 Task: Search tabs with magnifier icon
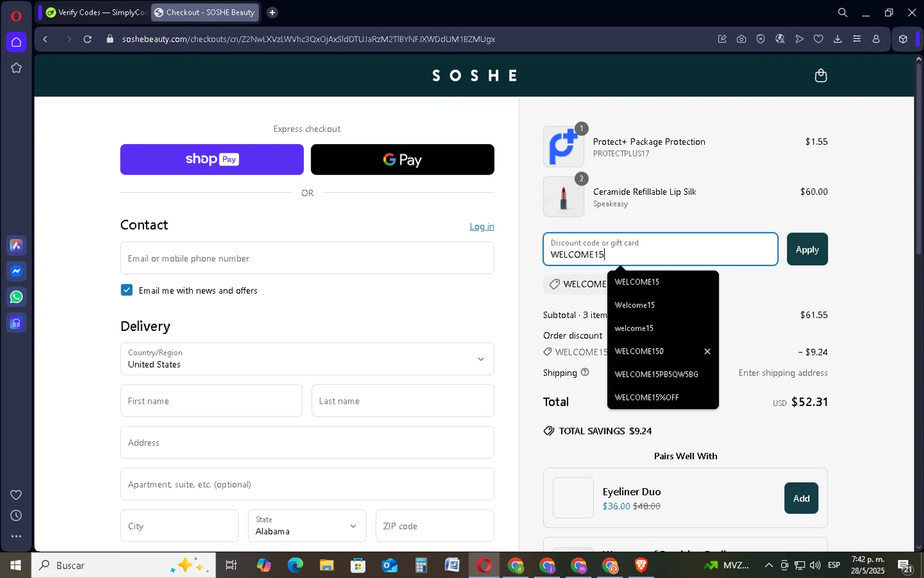(842, 12)
